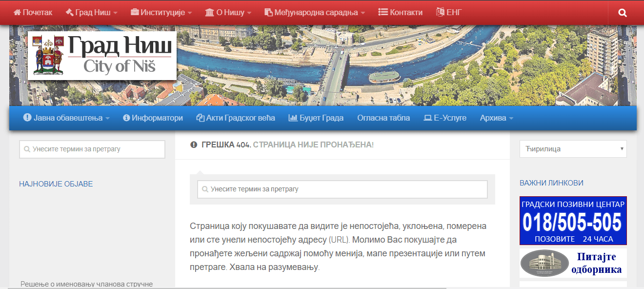
Task: Open the Ћирилица language selector
Action: (573, 148)
